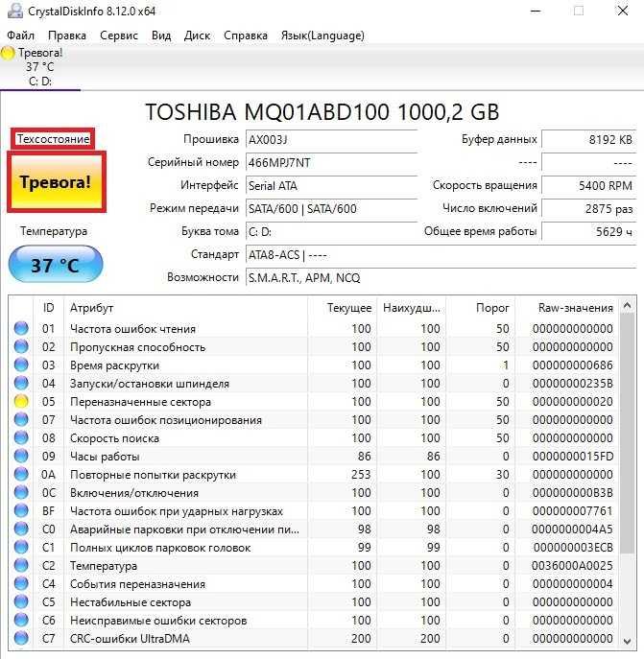This screenshot has width=644, height=659.
Task: Open the Файл menu
Action: [20, 35]
